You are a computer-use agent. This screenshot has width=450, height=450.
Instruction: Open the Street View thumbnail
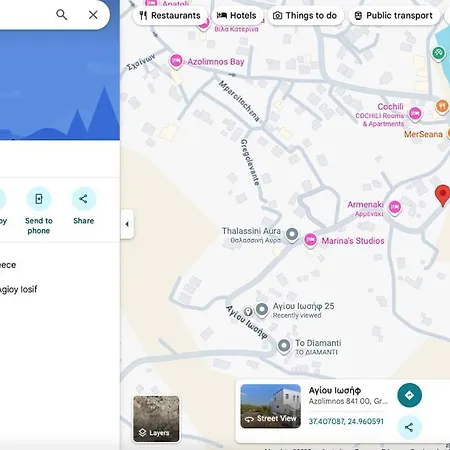click(271, 406)
